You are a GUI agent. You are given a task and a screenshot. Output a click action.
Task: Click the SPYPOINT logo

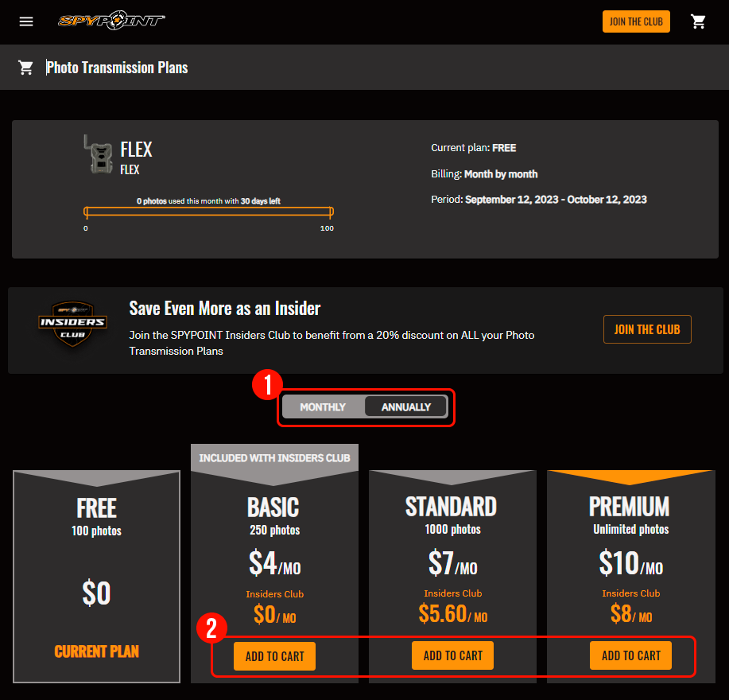[x=111, y=21]
